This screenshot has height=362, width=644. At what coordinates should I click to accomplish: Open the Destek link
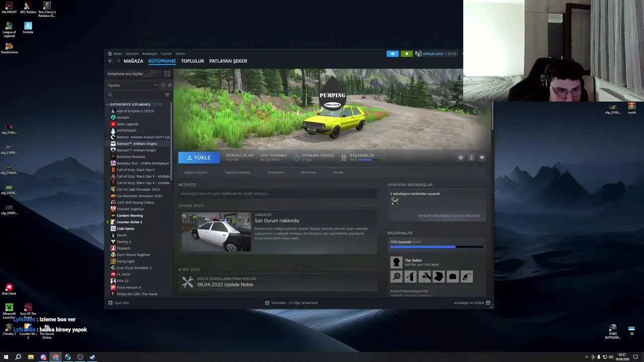tap(338, 172)
